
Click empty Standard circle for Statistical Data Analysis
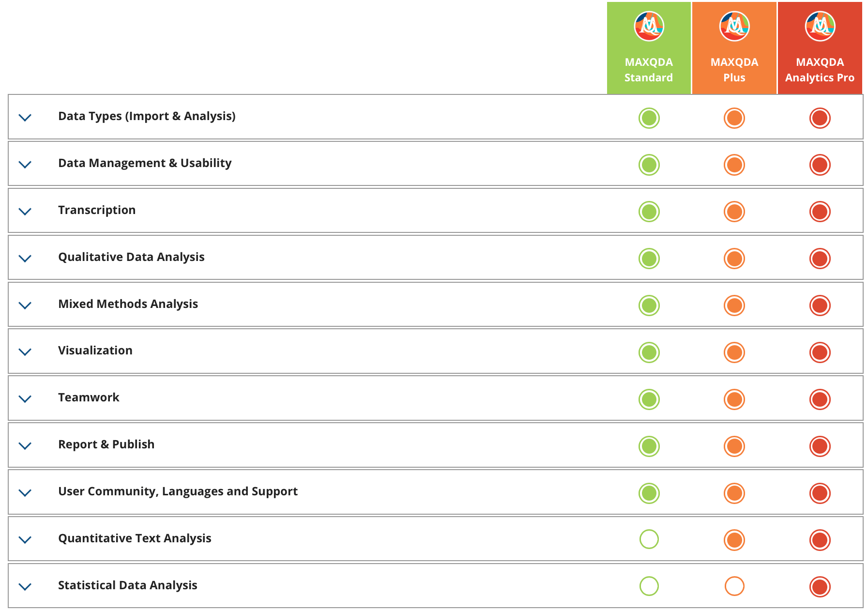click(649, 586)
